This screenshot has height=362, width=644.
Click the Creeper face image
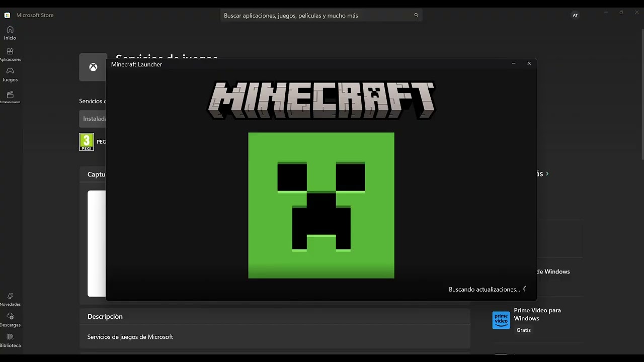point(321,205)
